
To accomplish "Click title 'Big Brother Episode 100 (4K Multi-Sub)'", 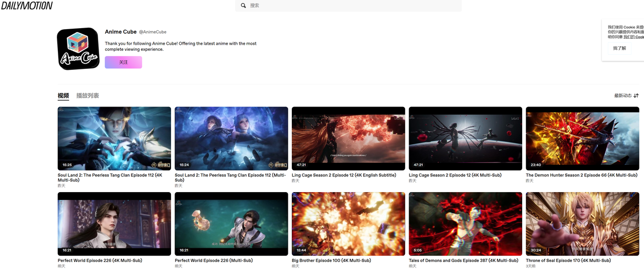I will [x=331, y=260].
